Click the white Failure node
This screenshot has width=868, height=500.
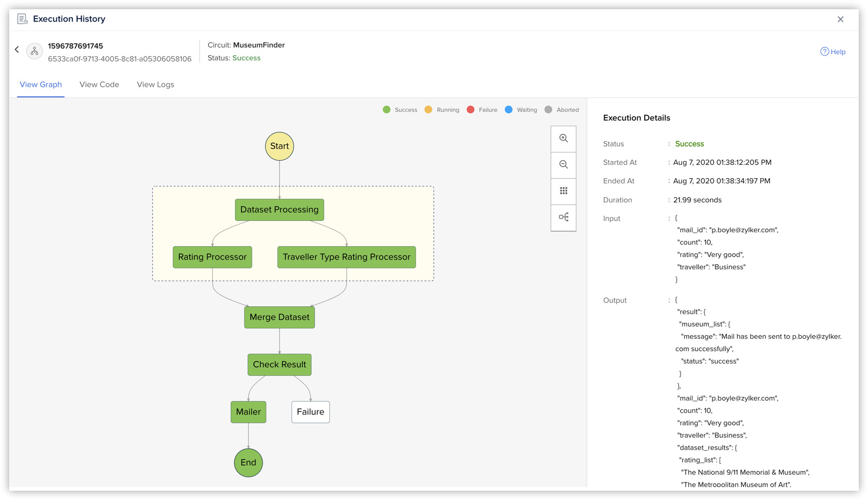tap(310, 412)
